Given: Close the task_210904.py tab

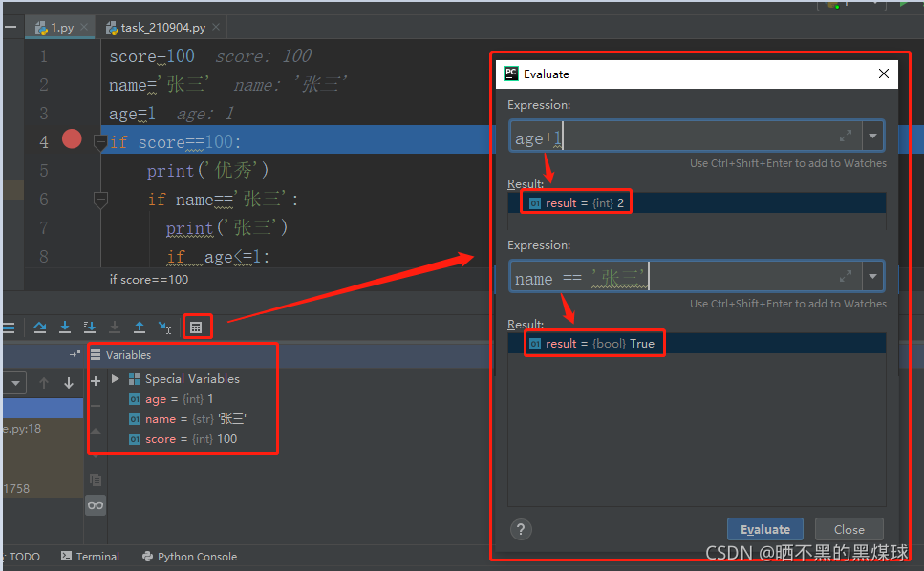Looking at the screenshot, I should click(x=216, y=27).
